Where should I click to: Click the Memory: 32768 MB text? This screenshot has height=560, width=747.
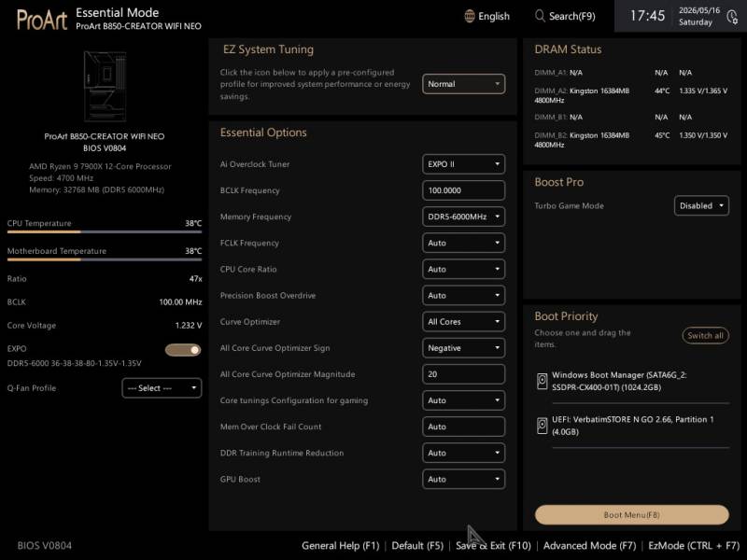(x=97, y=190)
